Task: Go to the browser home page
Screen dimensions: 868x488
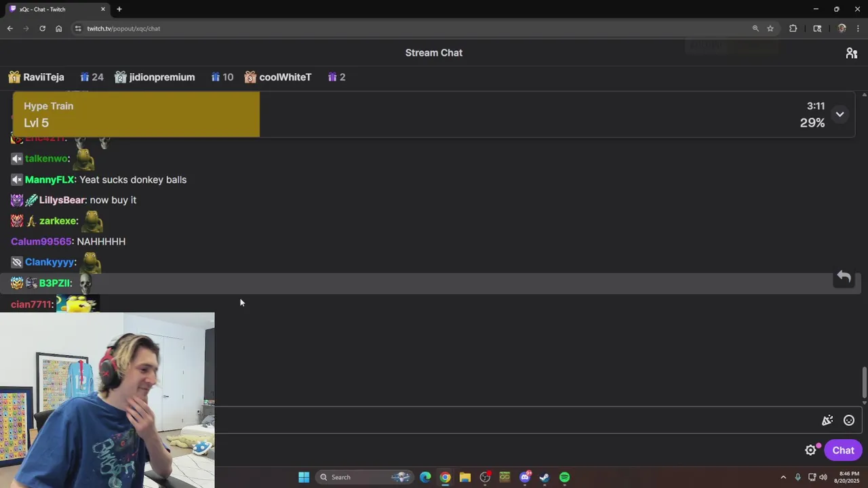Action: point(59,28)
